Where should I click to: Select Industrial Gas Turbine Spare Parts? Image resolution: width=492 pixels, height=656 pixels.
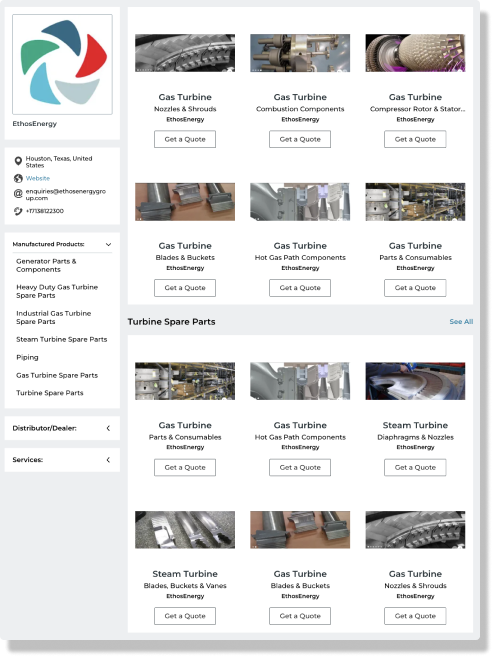(54, 318)
